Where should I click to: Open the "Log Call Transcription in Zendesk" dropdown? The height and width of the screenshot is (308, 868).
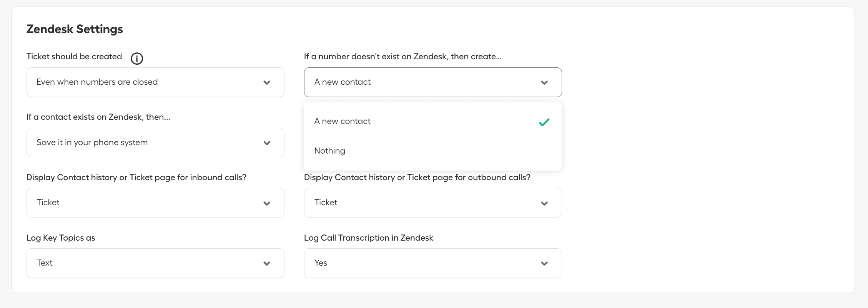point(433,263)
